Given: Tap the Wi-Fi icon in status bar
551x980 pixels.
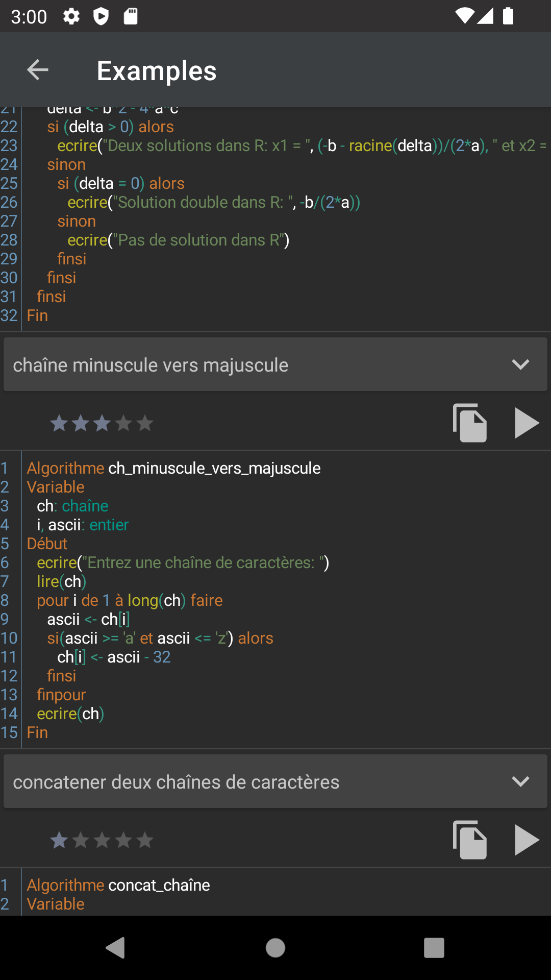Looking at the screenshot, I should 464,16.
